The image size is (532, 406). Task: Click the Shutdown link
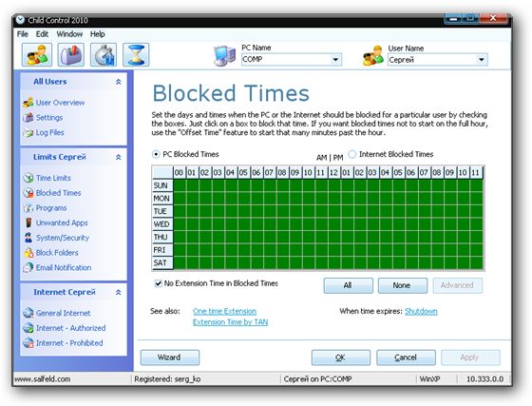coord(421,311)
